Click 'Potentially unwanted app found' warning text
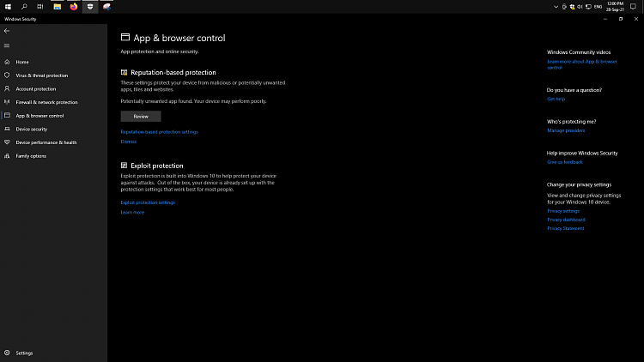The width and height of the screenshot is (644, 362). [193, 101]
